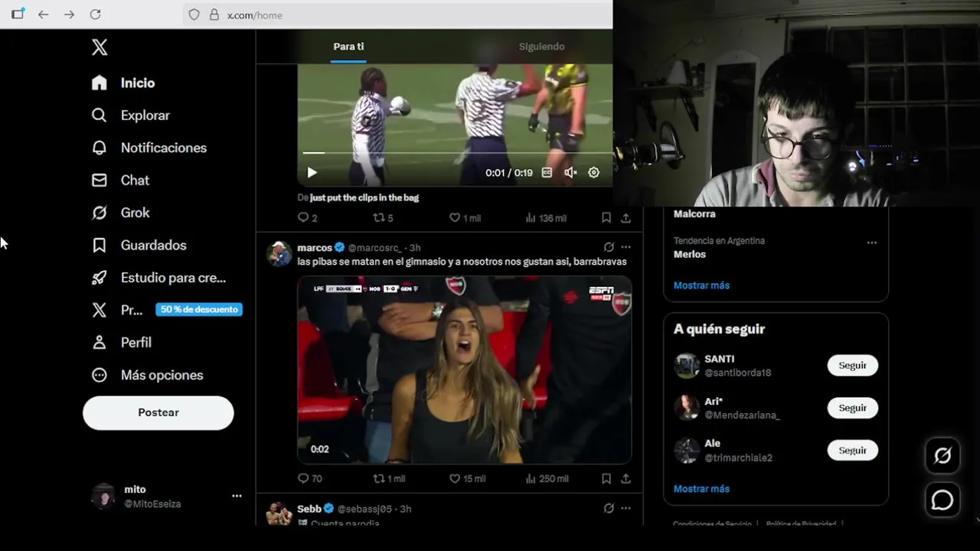Click the address bar padlock icon
Image resolution: width=980 pixels, height=551 pixels.
(214, 15)
